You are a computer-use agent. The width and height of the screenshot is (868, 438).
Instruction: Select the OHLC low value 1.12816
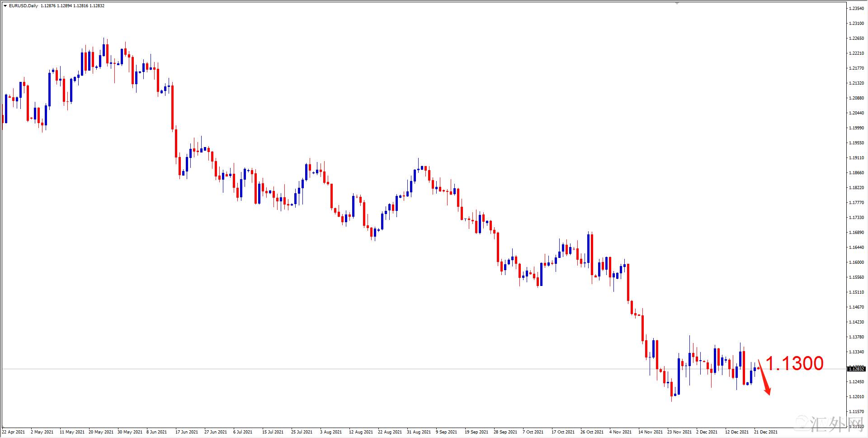click(x=81, y=6)
